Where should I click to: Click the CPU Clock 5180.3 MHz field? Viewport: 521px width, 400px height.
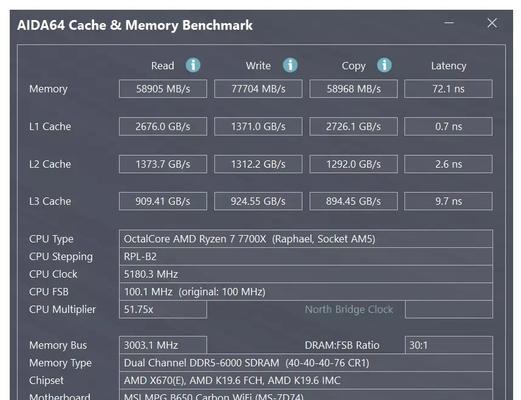pos(306,274)
